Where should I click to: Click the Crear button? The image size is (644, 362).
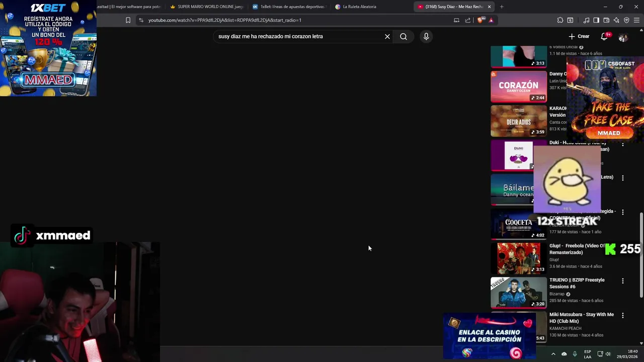click(579, 36)
